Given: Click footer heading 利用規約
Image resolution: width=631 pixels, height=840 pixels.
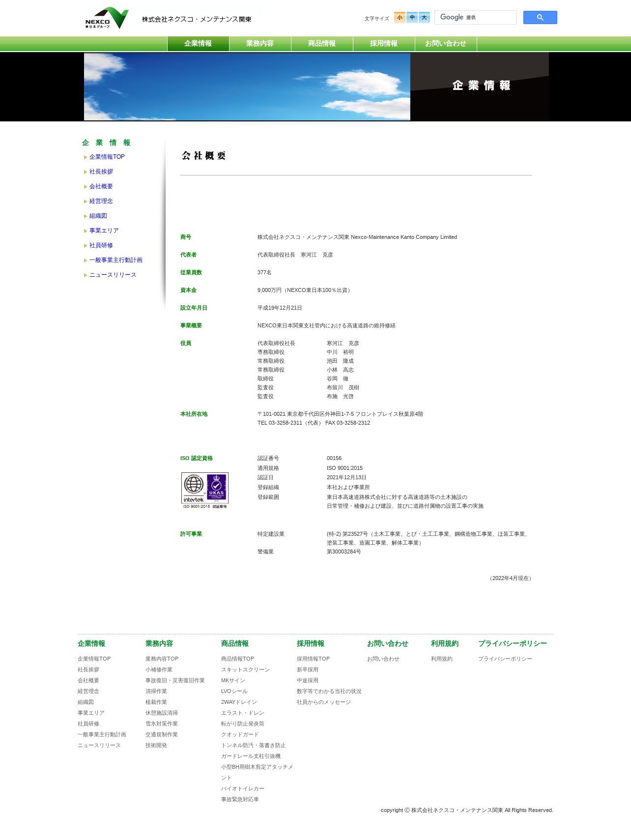Looking at the screenshot, I should [x=445, y=643].
